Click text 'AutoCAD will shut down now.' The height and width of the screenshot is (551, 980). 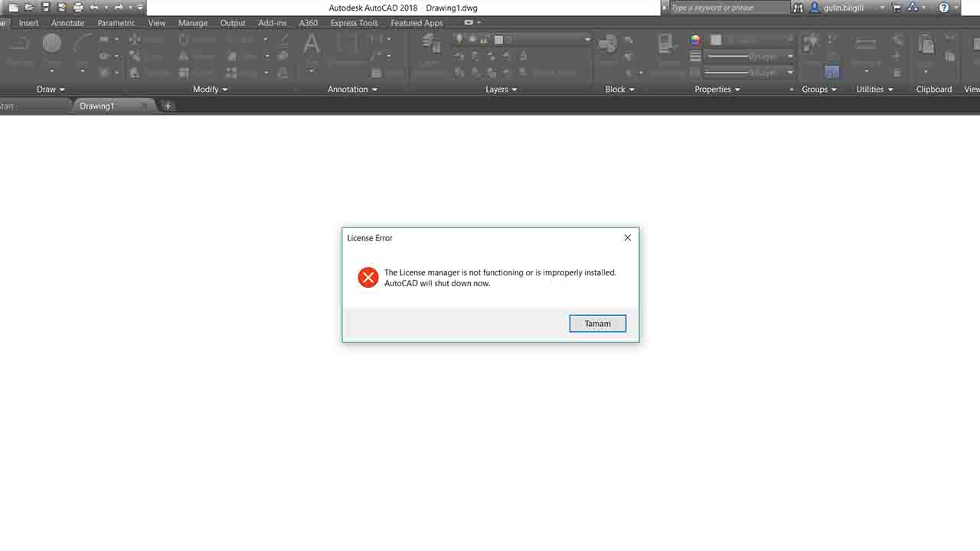[437, 283]
